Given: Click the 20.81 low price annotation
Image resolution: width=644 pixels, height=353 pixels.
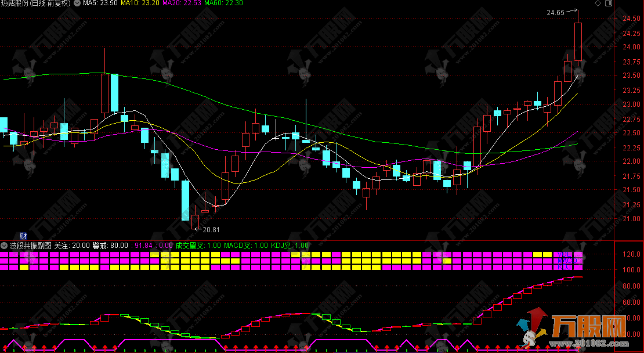Looking at the screenshot, I should tap(211, 230).
